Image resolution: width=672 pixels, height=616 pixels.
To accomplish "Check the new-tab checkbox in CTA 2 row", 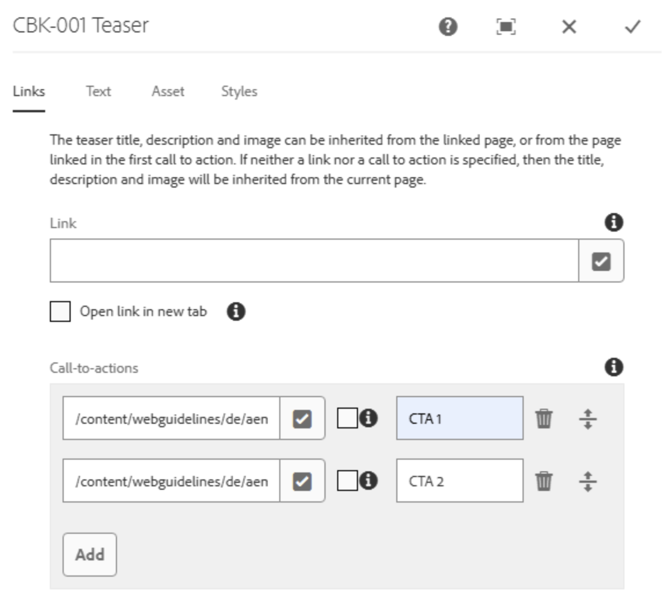I will (347, 481).
